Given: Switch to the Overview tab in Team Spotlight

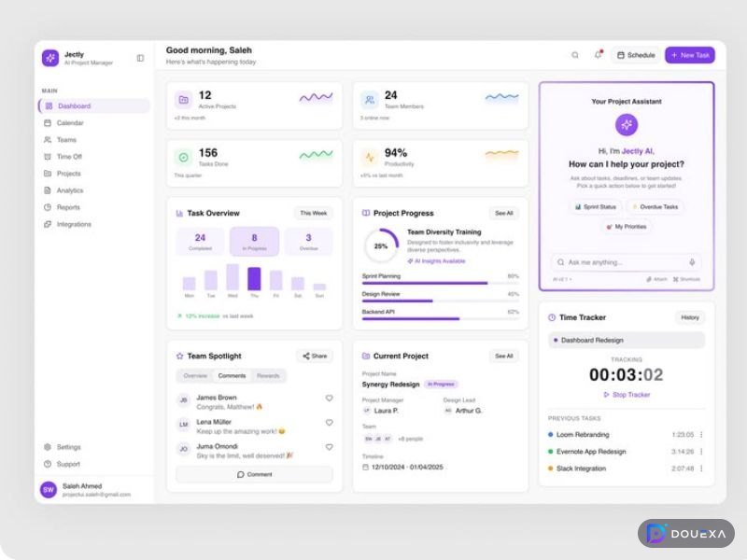Looking at the screenshot, I should (x=195, y=376).
